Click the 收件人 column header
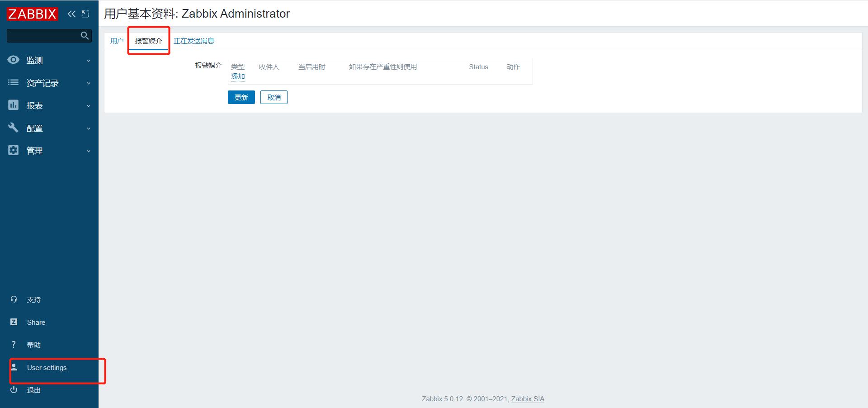 point(269,67)
